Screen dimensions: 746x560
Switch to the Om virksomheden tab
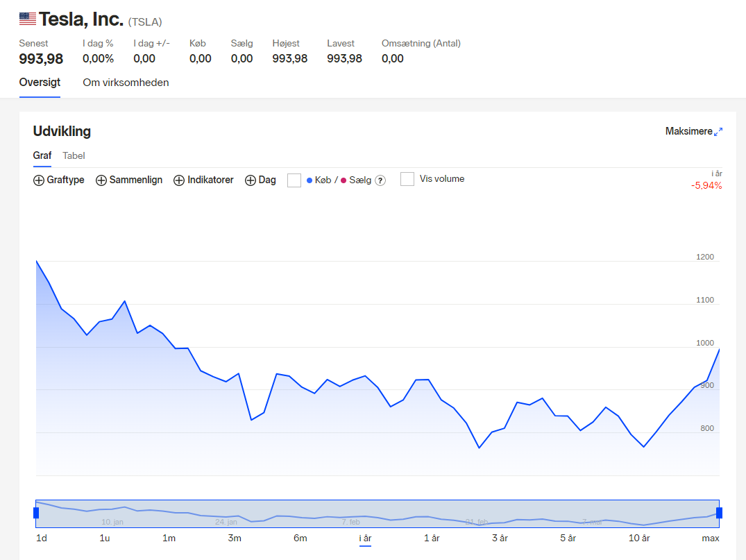coord(126,83)
